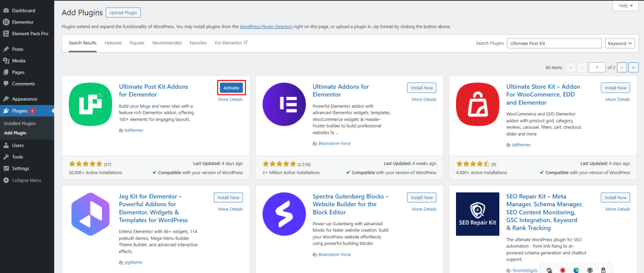Install Jeg Kit for Elementor
The width and height of the screenshot is (644, 273).
pyautogui.click(x=228, y=198)
